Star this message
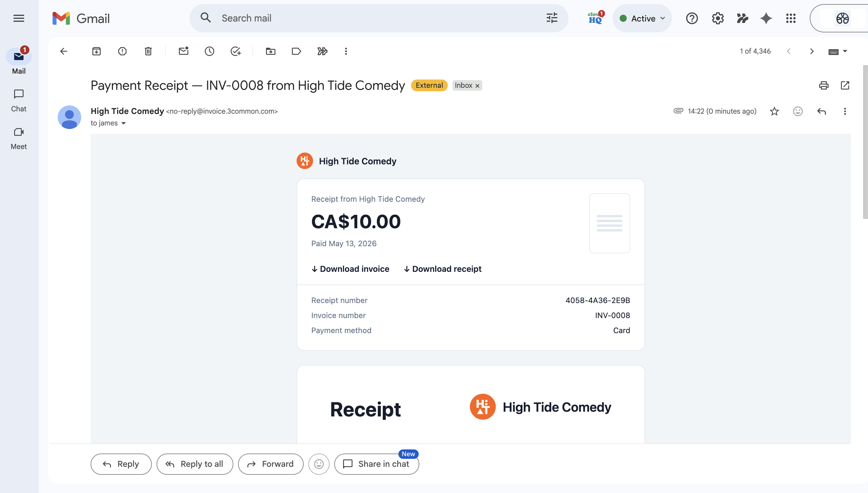 [x=774, y=111]
